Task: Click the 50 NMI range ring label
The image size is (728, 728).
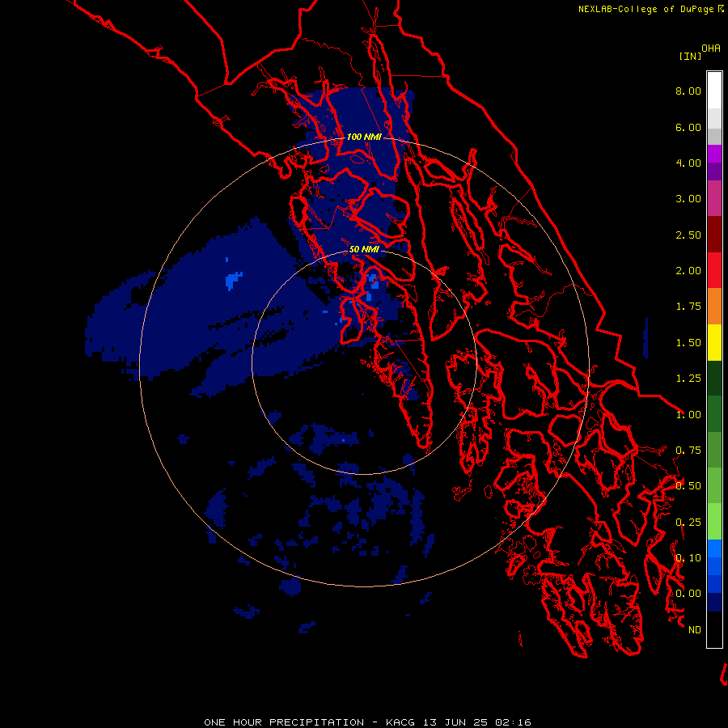Action: [364, 249]
